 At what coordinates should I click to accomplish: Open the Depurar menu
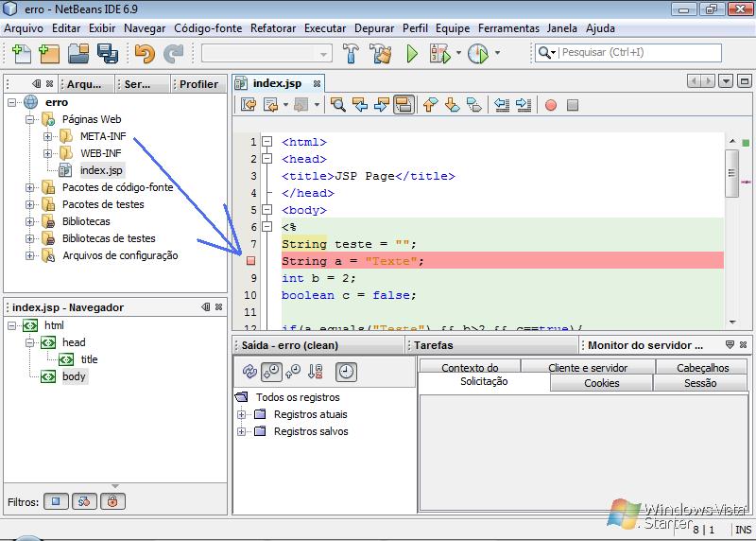click(374, 28)
